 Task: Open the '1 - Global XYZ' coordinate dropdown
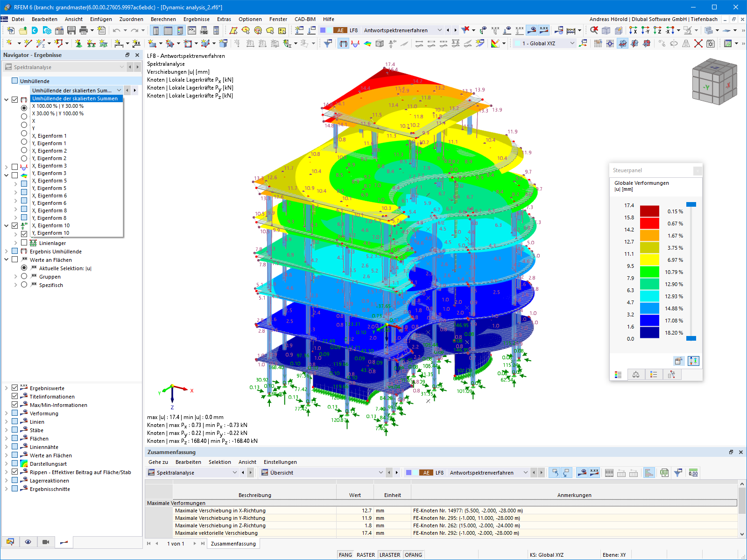click(x=545, y=43)
